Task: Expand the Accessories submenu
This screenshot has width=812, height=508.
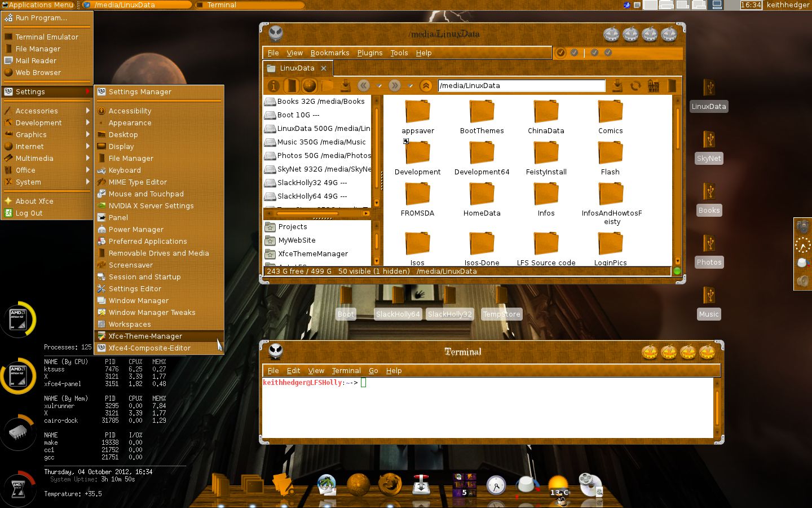Action: [47, 111]
